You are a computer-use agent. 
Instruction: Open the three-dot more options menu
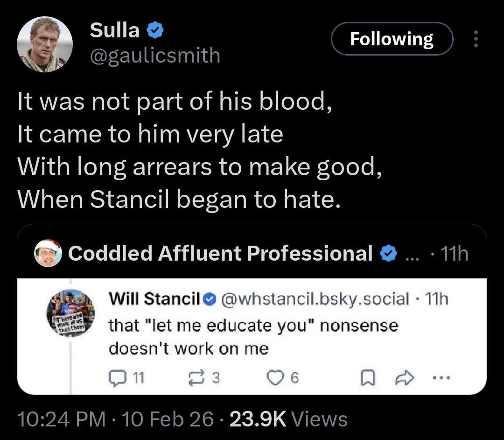point(476,39)
